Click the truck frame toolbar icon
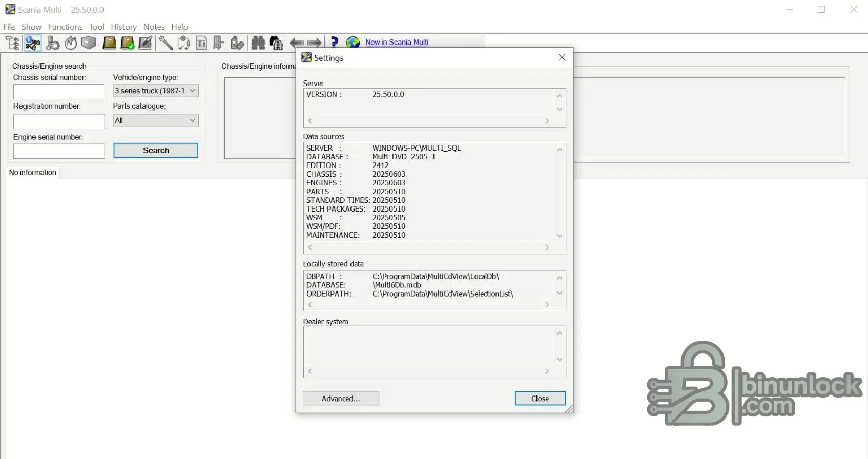 point(219,43)
